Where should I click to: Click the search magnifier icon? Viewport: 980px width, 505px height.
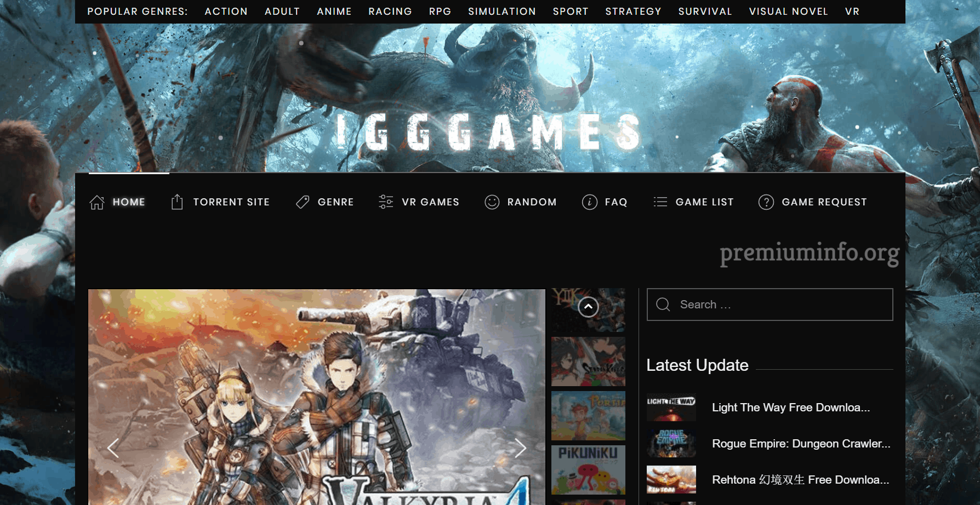[663, 305]
